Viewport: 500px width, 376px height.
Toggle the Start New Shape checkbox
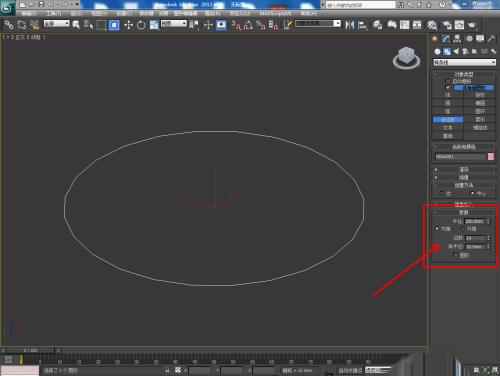click(x=448, y=88)
